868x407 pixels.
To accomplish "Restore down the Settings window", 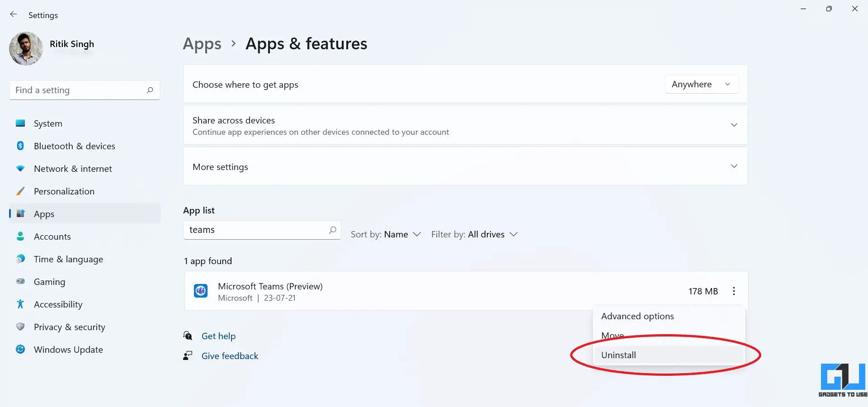I will [829, 9].
